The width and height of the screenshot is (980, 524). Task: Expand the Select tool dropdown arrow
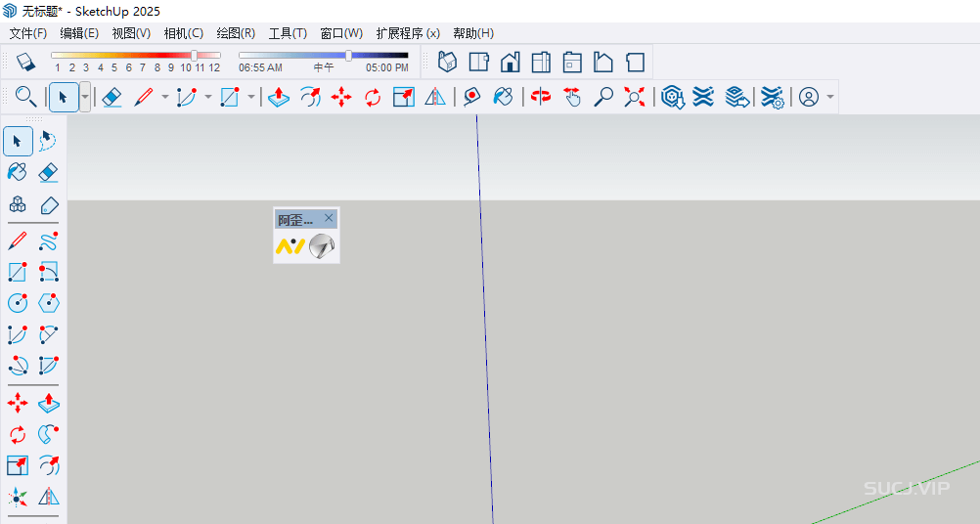(85, 97)
